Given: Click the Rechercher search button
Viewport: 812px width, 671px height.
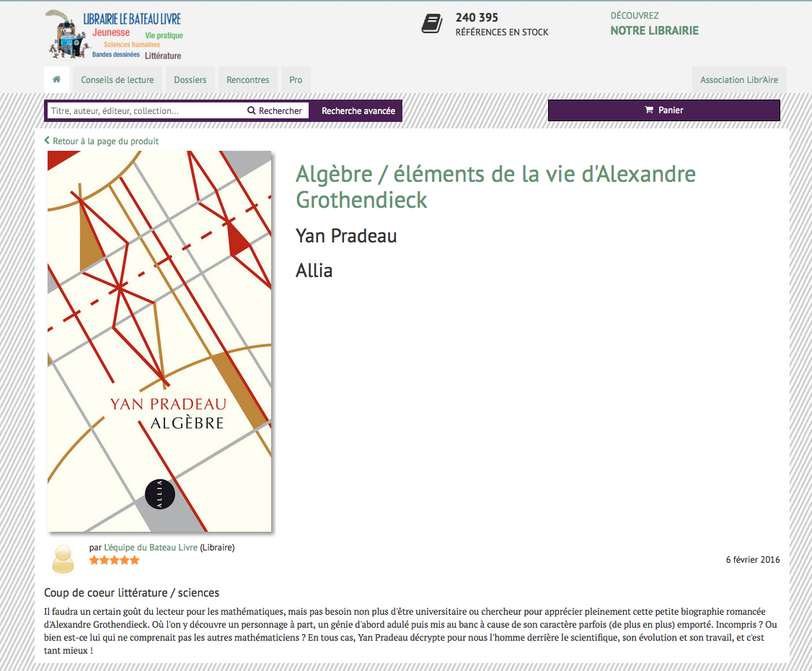Looking at the screenshot, I should 275,111.
